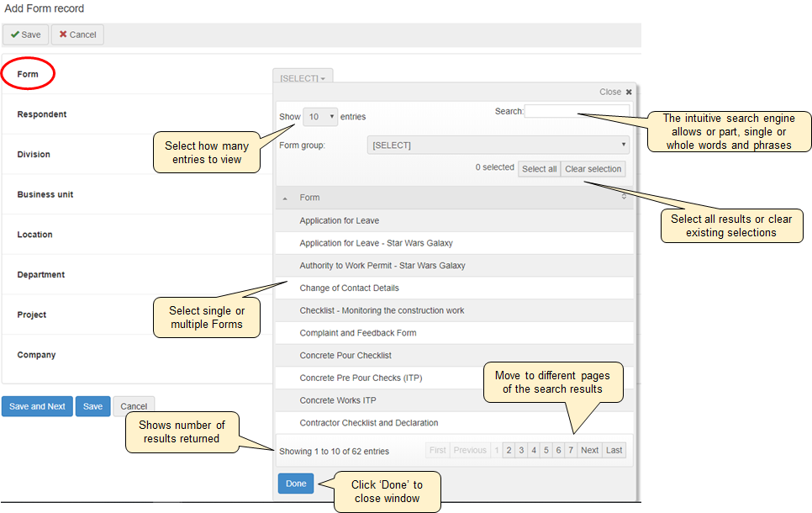
Task: Select Change of Contact Details form
Action: [349, 288]
